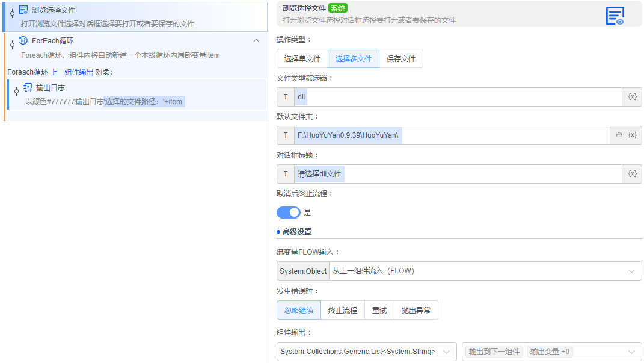Click the T mode button of 文件类型筛选器 field
Screen dimensions: 644x363
pos(285,96)
